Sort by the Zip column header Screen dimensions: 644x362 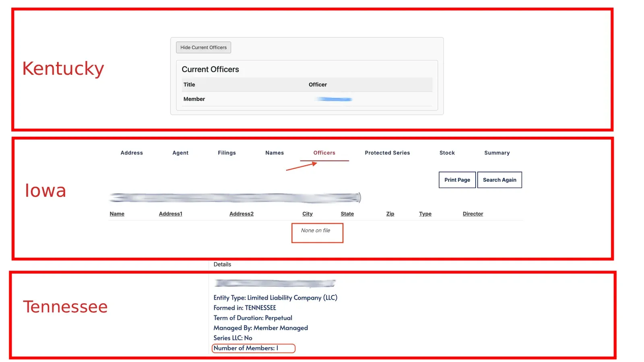click(390, 214)
